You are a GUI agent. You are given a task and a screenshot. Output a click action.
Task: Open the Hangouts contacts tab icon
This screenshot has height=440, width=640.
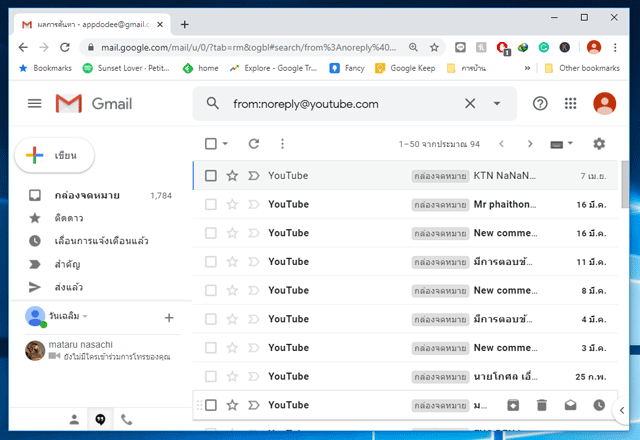click(x=74, y=419)
